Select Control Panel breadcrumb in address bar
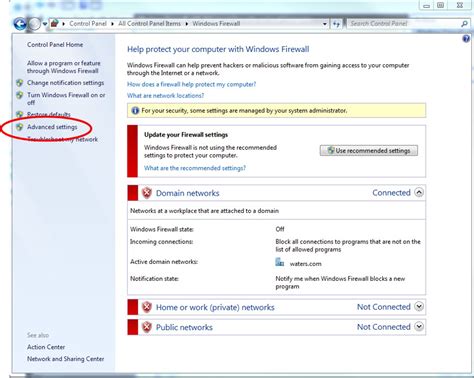 tap(88, 24)
